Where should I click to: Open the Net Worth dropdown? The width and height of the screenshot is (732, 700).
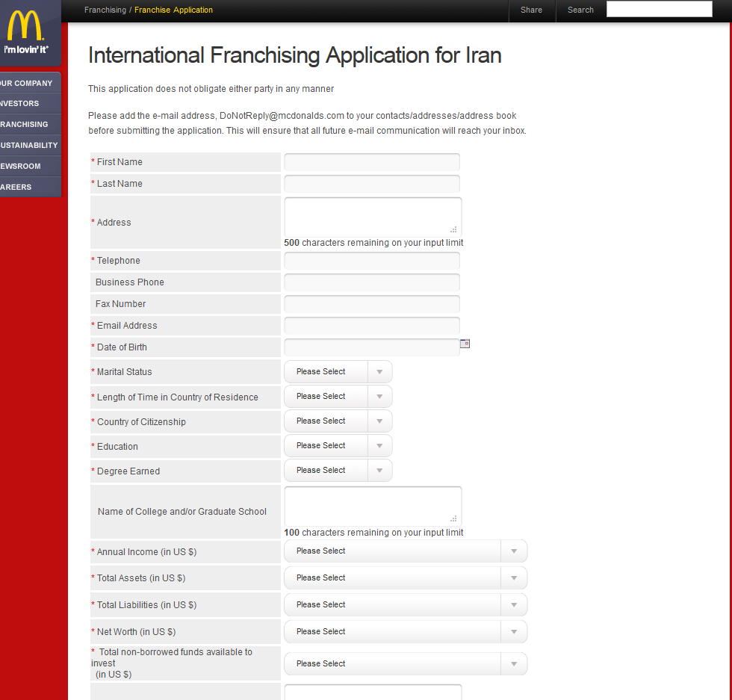pyautogui.click(x=406, y=632)
